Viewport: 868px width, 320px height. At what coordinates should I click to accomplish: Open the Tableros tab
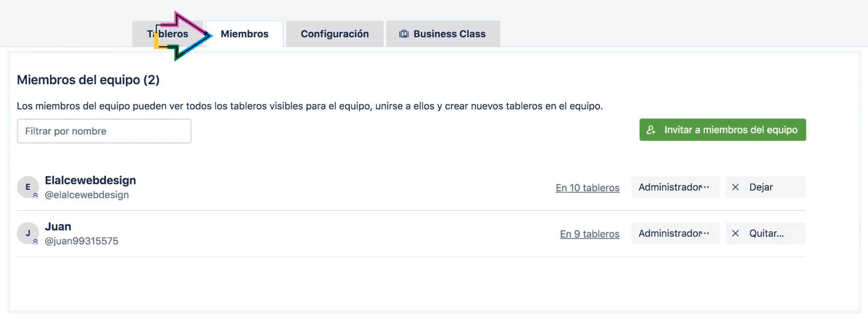click(x=168, y=34)
